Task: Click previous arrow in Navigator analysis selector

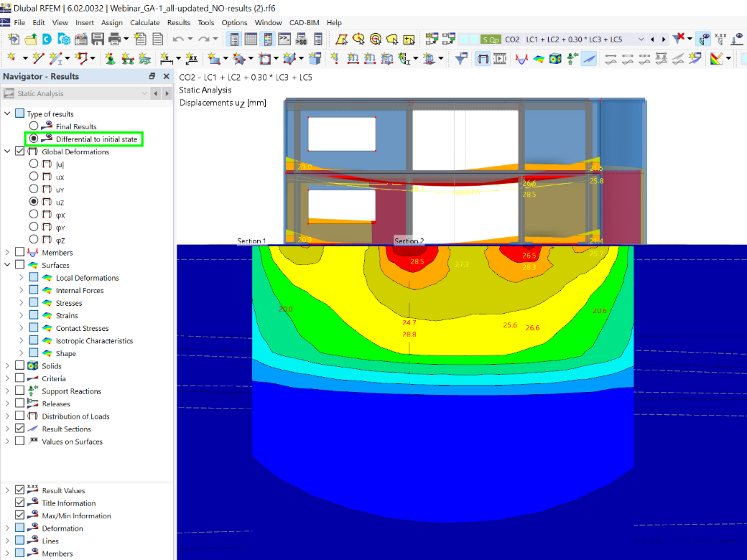Action: pyautogui.click(x=155, y=93)
